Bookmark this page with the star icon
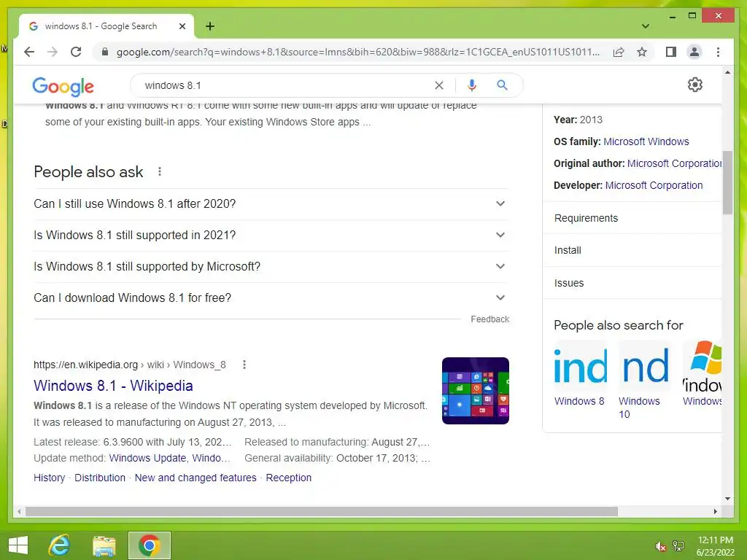Screen dimensions: 747x560 coord(642,52)
